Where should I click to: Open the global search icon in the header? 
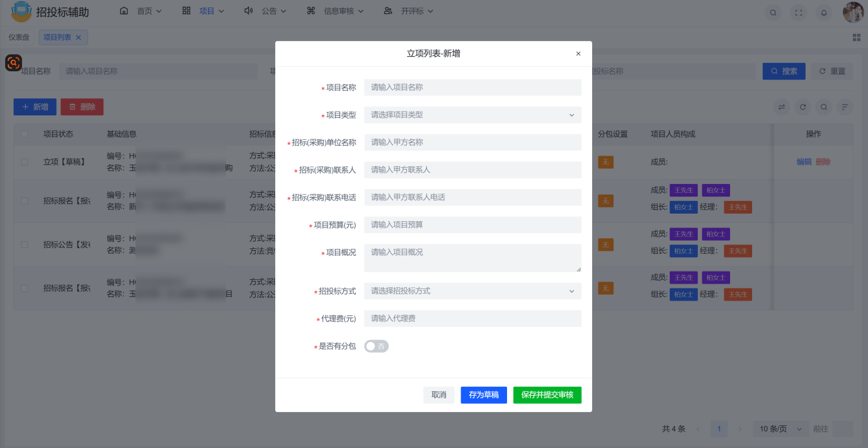click(773, 12)
